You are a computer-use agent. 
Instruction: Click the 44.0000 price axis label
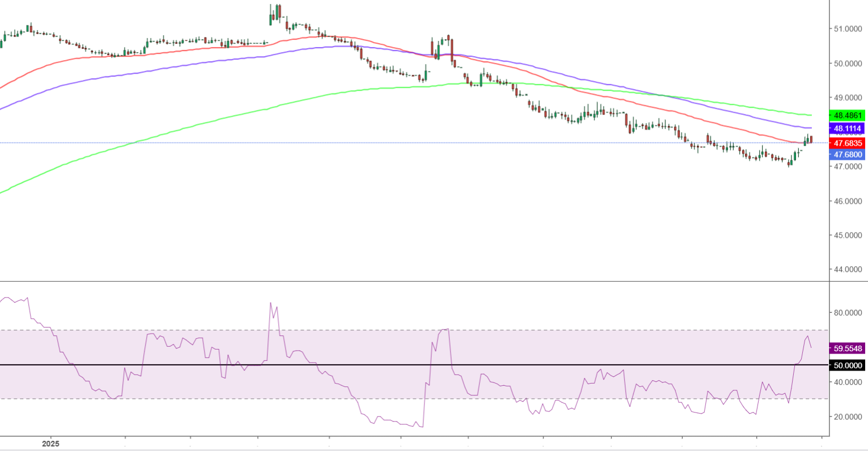(847, 269)
